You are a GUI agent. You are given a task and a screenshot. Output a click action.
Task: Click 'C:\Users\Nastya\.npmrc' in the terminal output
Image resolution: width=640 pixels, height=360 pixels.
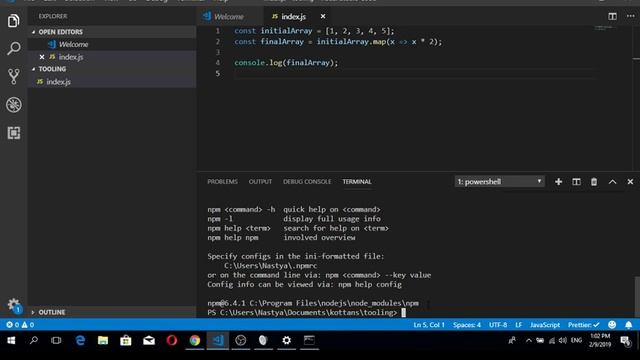click(271, 266)
